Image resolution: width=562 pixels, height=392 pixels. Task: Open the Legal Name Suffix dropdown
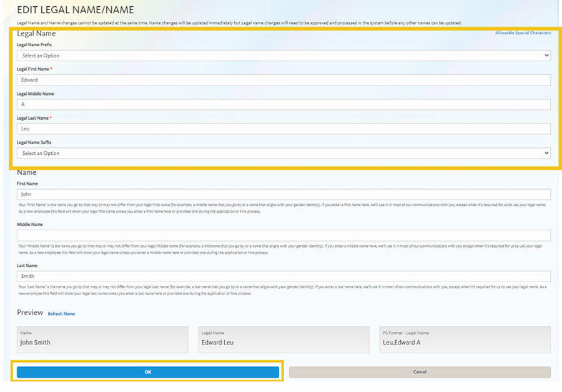281,153
